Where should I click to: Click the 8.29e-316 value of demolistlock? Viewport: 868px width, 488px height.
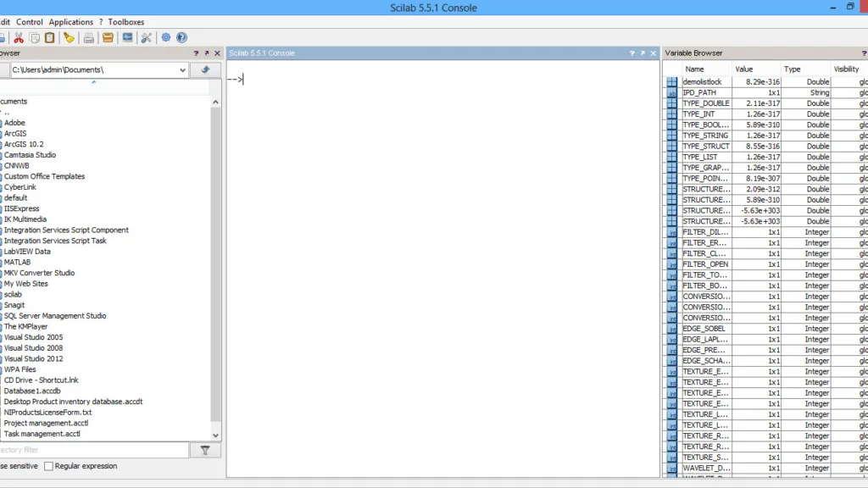click(762, 82)
